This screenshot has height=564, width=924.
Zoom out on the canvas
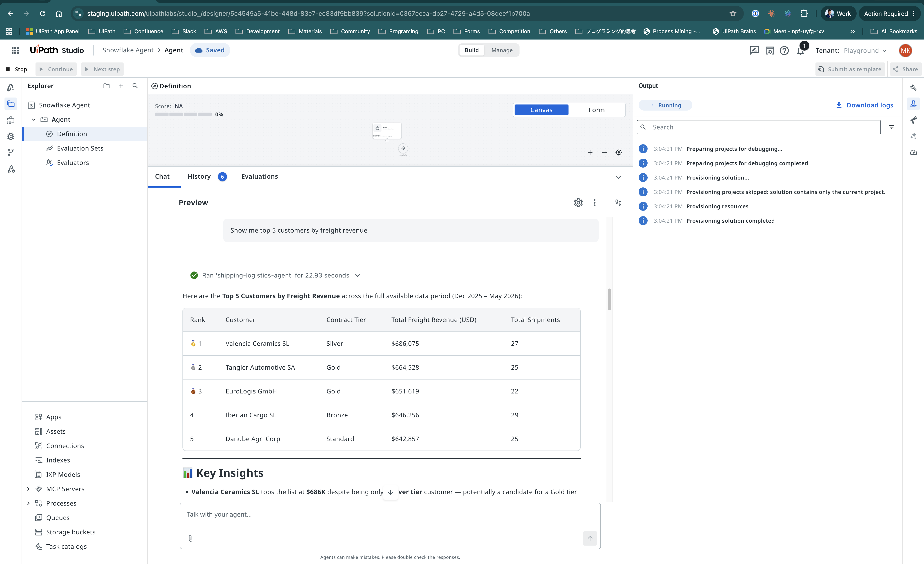pyautogui.click(x=604, y=152)
